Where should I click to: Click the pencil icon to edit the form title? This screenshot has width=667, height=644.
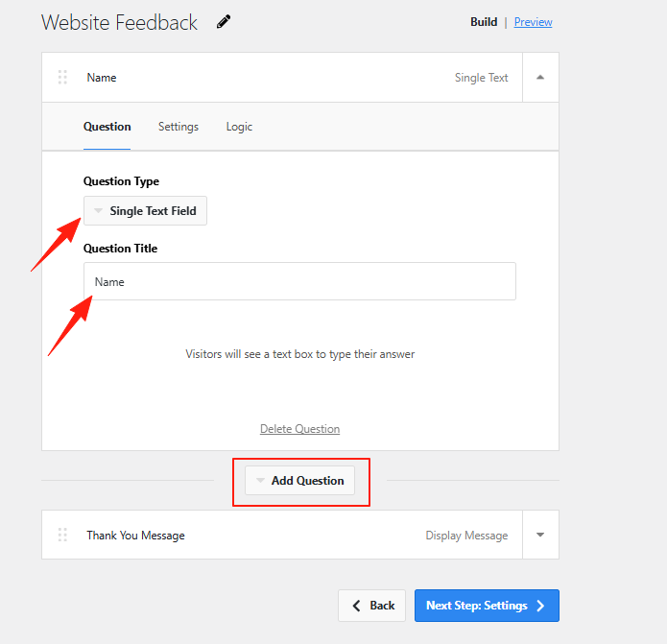(224, 21)
